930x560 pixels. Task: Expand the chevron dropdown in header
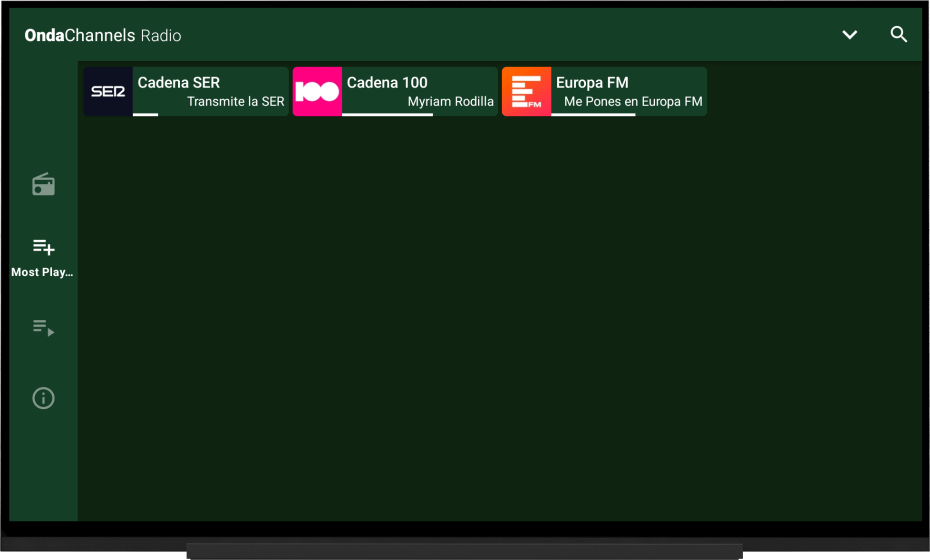850,35
